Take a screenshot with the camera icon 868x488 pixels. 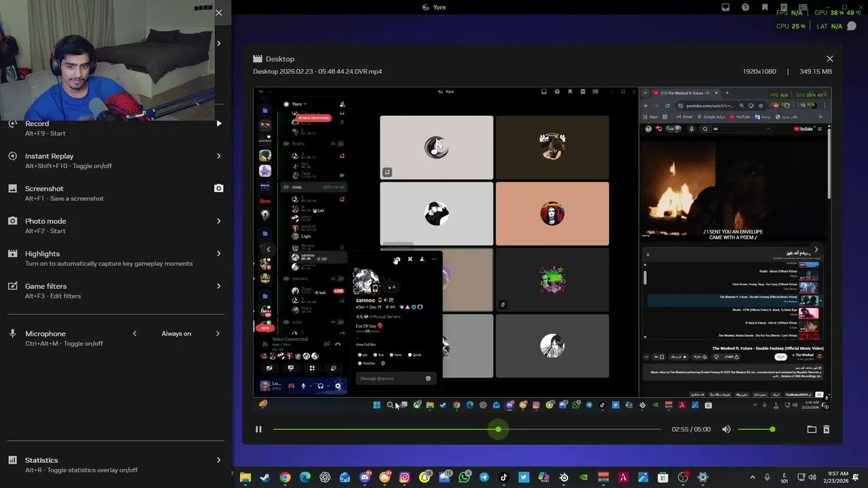(x=218, y=188)
